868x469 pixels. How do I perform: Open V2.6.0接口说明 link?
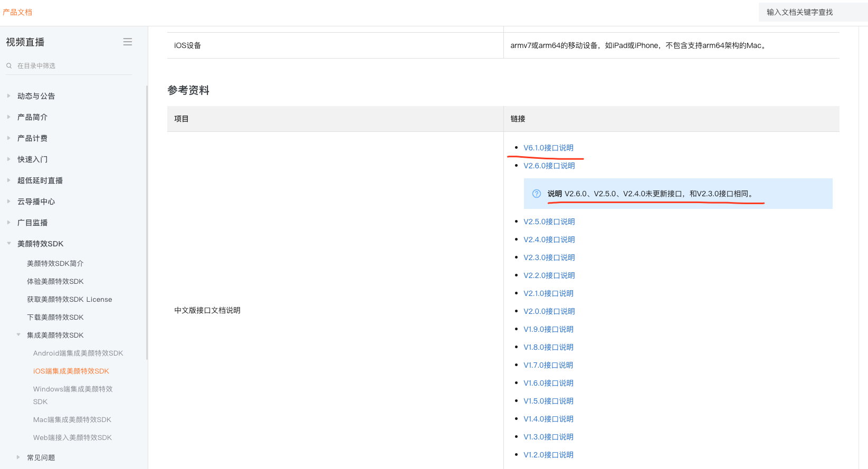549,166
